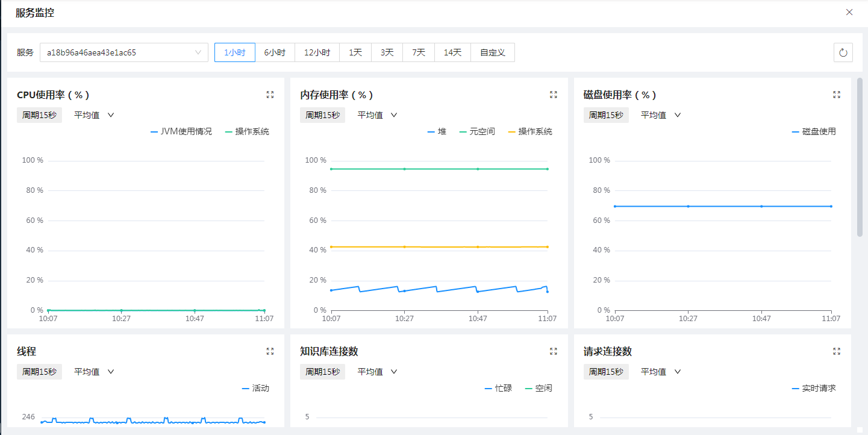Select the 6小时 time range tab
Viewport: 868px width, 435px height.
click(x=275, y=52)
